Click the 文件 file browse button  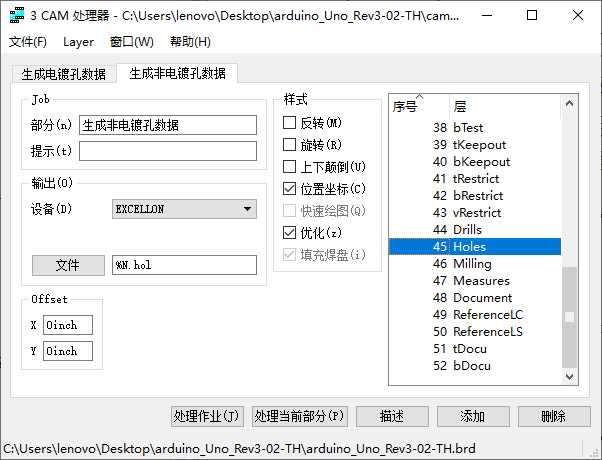coord(68,265)
